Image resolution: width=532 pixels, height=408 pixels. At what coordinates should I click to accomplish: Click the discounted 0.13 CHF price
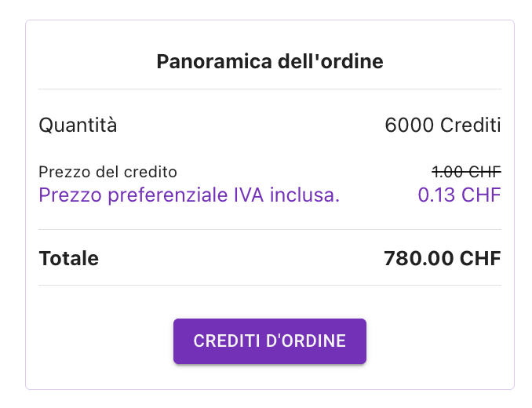[459, 195]
